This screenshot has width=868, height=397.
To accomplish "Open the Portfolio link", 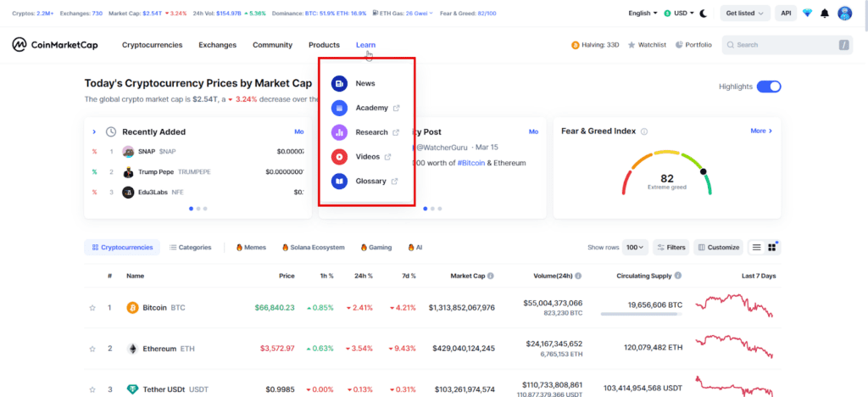I will pos(693,45).
